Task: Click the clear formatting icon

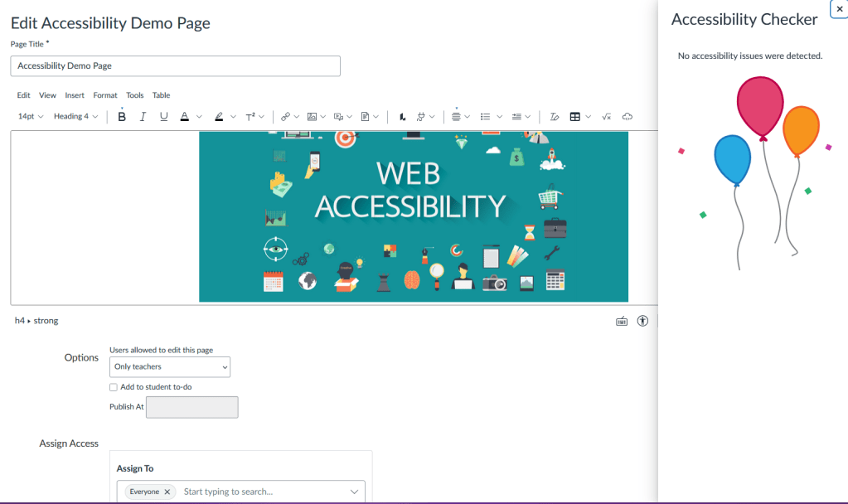Action: [555, 117]
